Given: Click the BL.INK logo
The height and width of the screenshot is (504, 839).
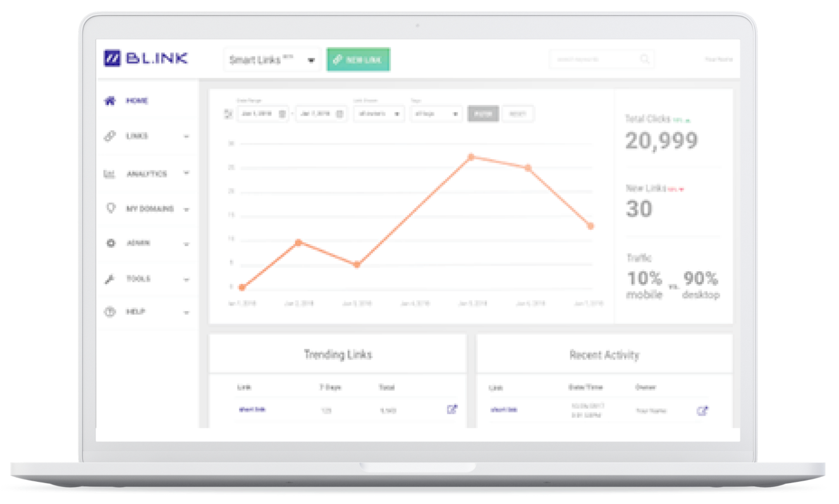Looking at the screenshot, I should tap(145, 59).
